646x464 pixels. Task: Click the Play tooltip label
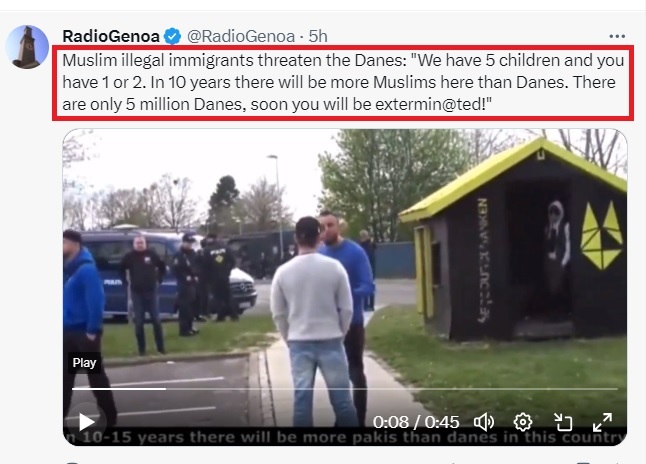(84, 363)
